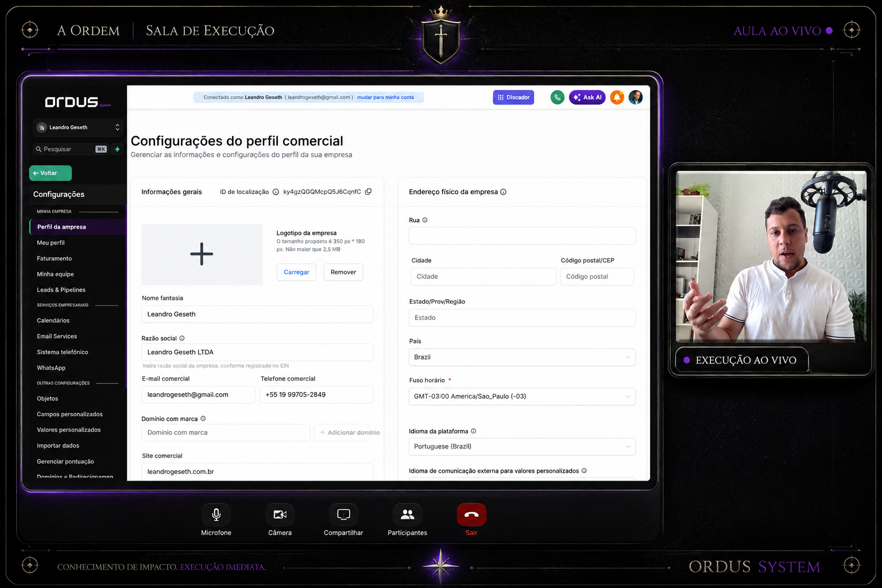
Task: Open the Ask AI assistant
Action: click(587, 98)
